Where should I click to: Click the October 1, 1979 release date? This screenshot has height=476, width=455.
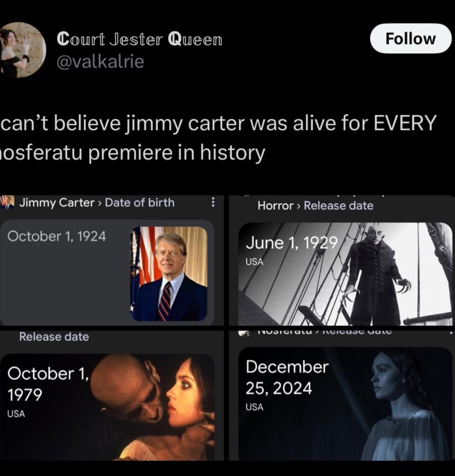pos(48,384)
